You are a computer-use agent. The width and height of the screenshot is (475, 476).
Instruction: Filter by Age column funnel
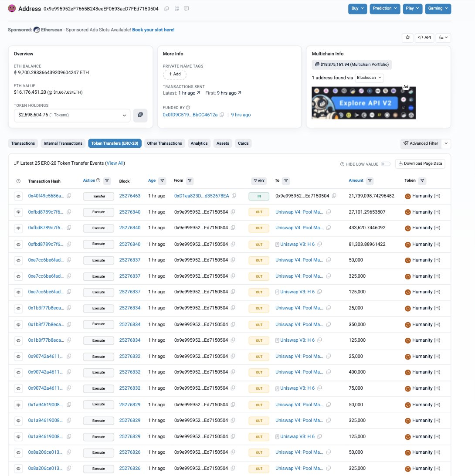click(163, 180)
